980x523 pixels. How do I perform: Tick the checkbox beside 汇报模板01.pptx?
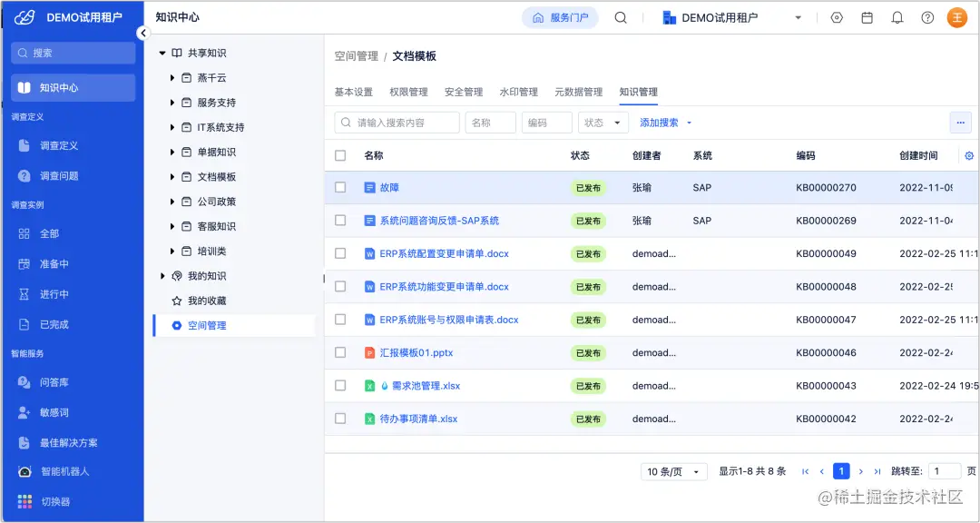click(x=340, y=352)
